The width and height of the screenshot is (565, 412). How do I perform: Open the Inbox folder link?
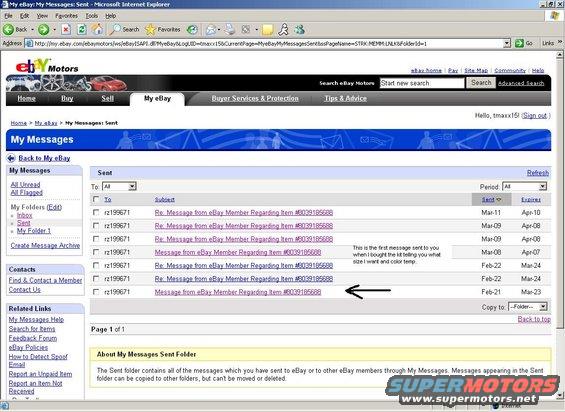pos(25,215)
